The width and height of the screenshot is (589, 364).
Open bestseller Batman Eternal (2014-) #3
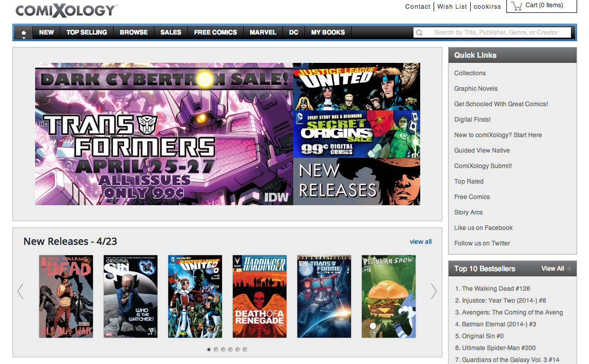tap(499, 324)
